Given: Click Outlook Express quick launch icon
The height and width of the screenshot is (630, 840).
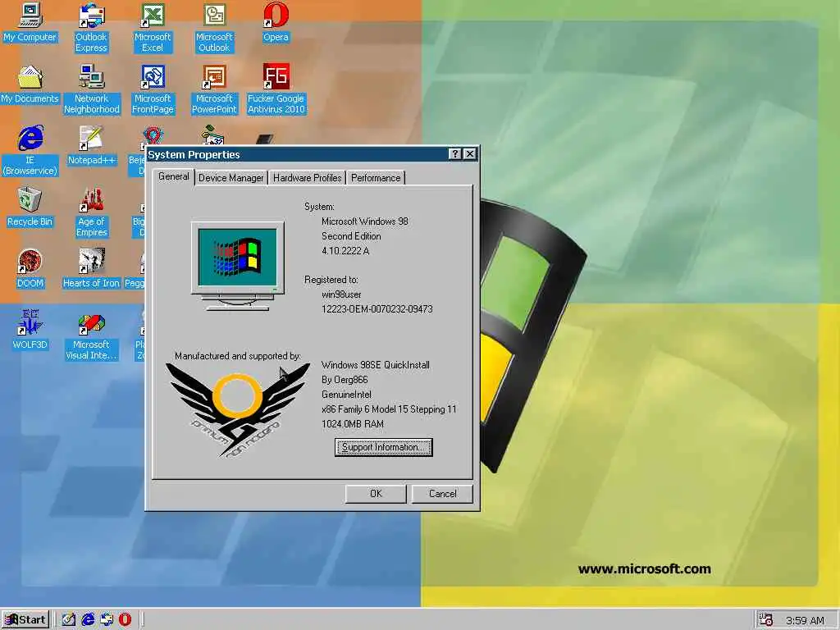Looking at the screenshot, I should (x=107, y=620).
